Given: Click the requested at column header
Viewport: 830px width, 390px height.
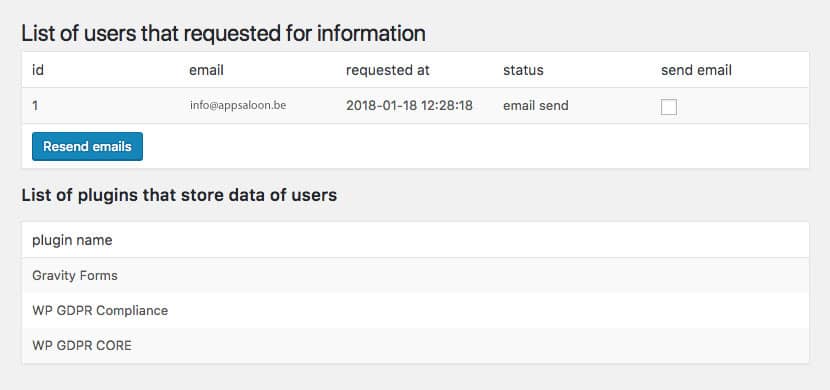Looking at the screenshot, I should point(388,70).
